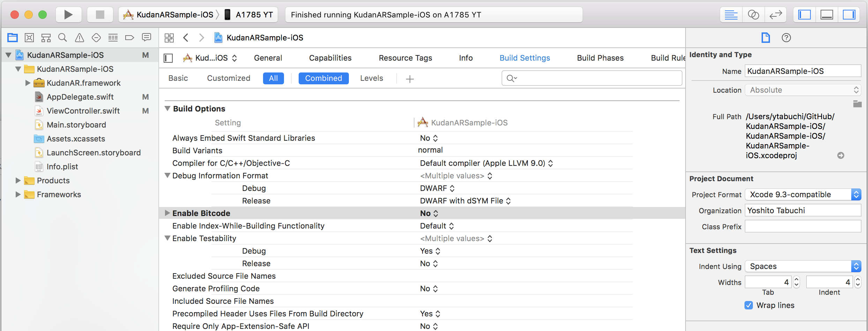Collapse the Enable Testability row
Viewport: 868px width, 331px height.
click(167, 238)
